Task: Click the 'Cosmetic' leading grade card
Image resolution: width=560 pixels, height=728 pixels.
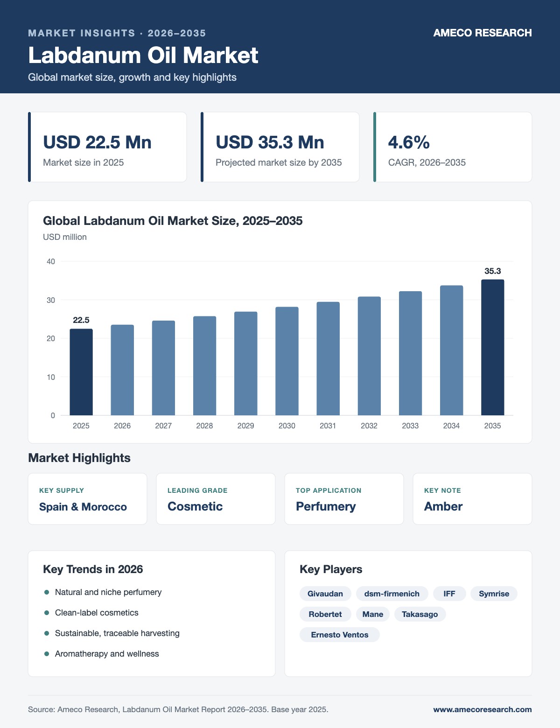Action: 216,499
